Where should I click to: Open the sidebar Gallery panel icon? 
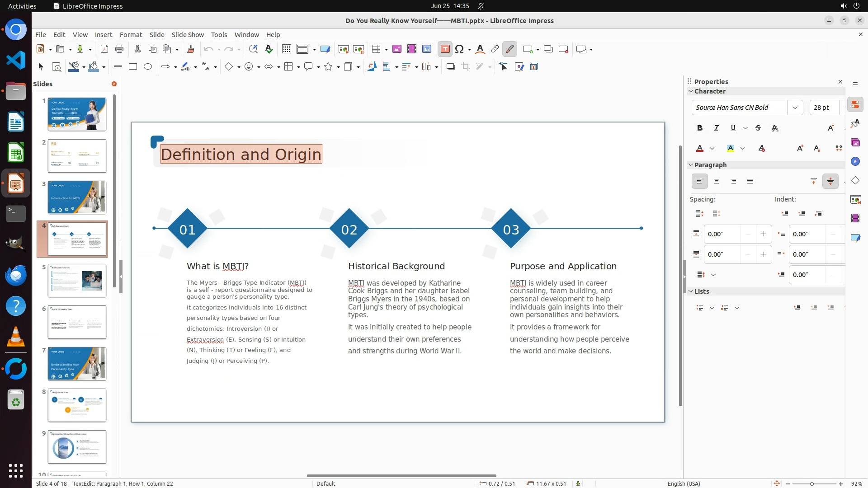(x=855, y=142)
